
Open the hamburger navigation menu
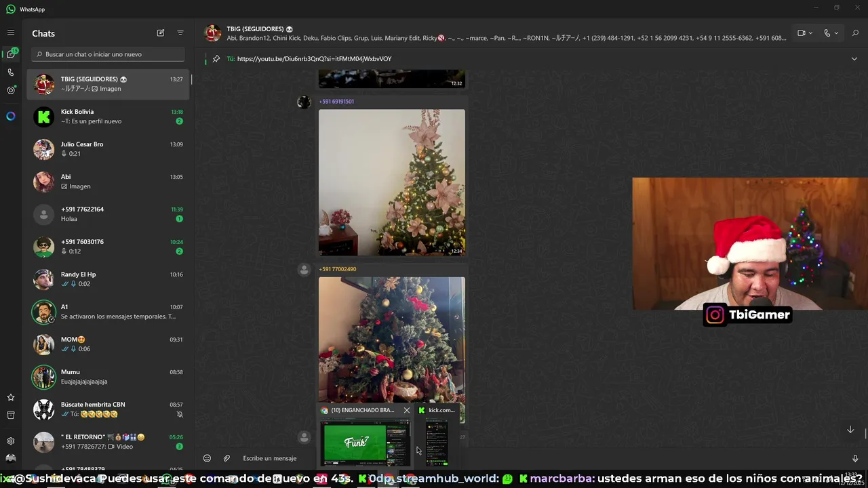pos(10,33)
